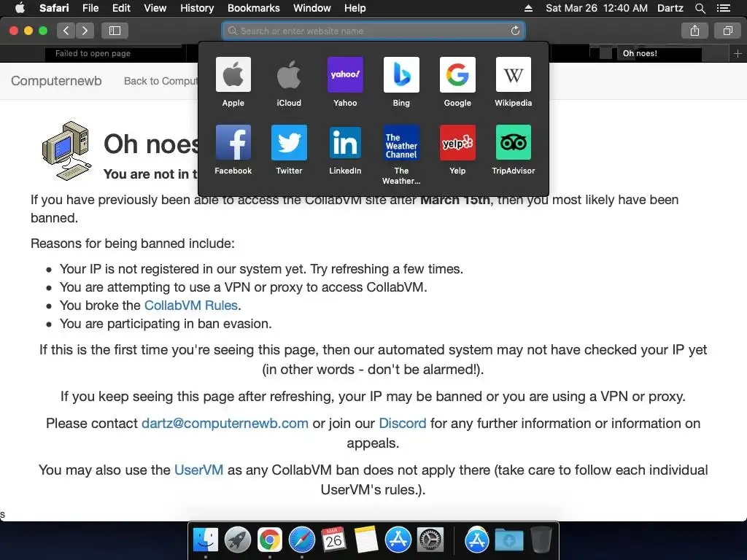Open the Twitter favorite tile
The width and height of the screenshot is (747, 560).
pyautogui.click(x=289, y=142)
